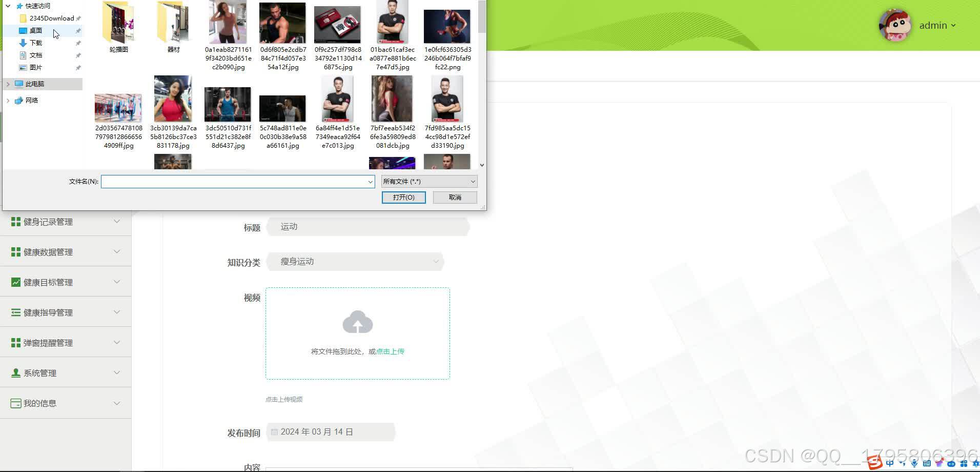
Task: Expand 健康数据管理 sidebar menu
Action: 66,252
